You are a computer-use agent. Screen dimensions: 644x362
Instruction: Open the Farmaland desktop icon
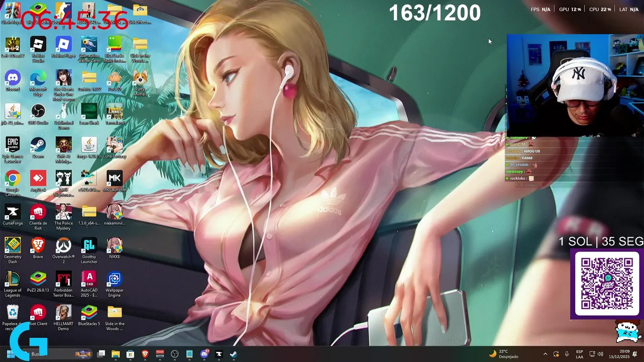point(114,115)
